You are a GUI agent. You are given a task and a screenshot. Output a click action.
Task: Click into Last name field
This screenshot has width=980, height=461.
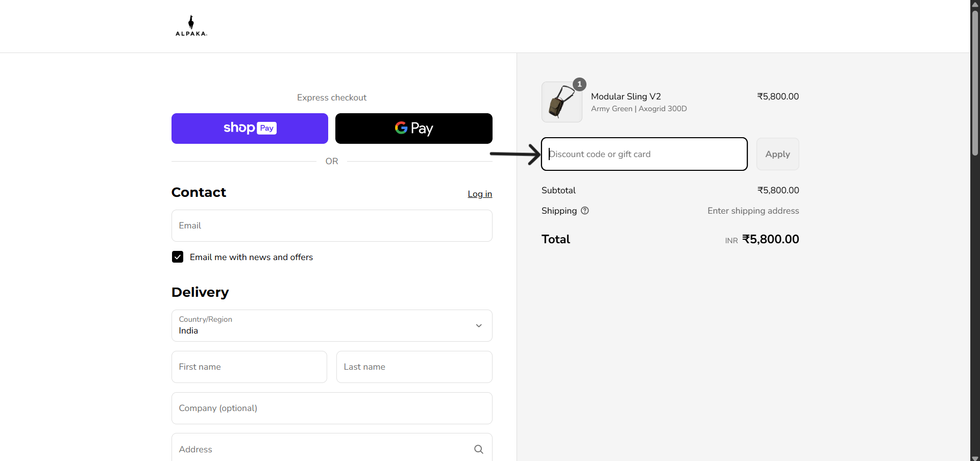pos(414,367)
